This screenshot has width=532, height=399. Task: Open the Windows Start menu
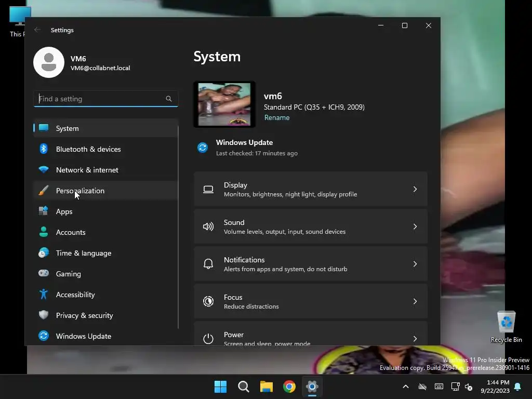tap(220, 387)
